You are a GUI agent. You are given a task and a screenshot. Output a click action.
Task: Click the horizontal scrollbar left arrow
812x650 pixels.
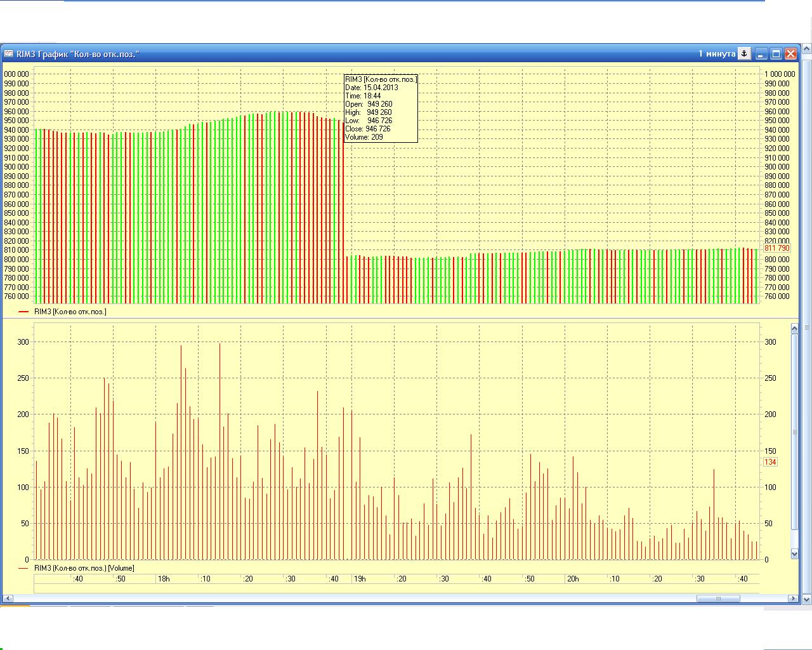click(8, 599)
